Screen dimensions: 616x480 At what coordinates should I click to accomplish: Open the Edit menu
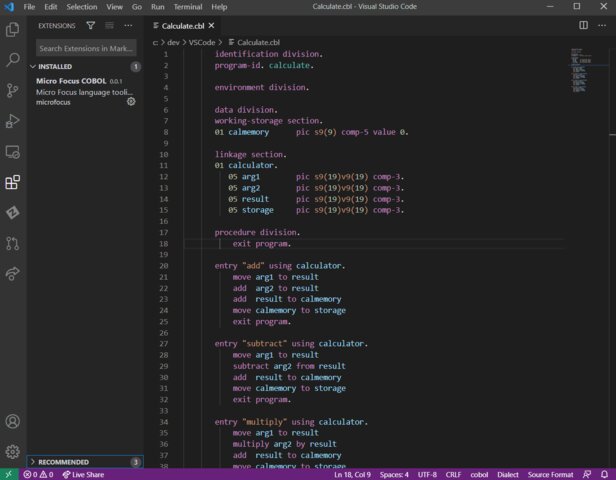(x=51, y=7)
